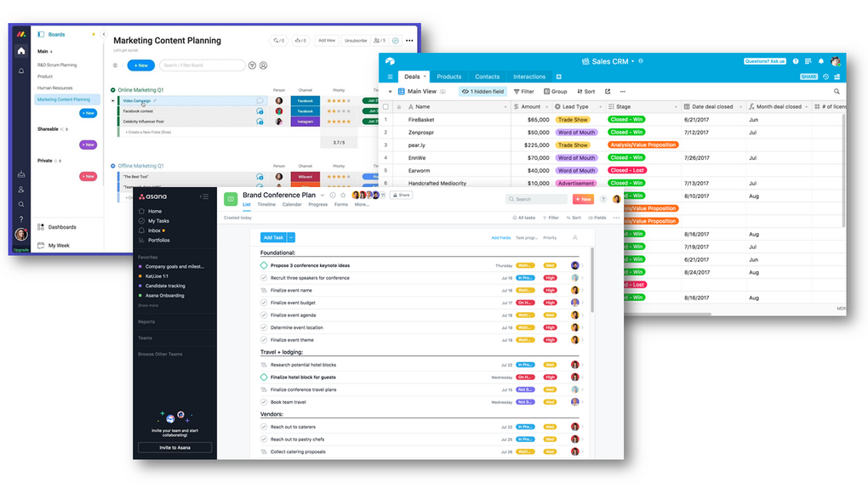Open the three-dot menu on Marketing Content Planning
868x488 pixels.
pos(409,41)
